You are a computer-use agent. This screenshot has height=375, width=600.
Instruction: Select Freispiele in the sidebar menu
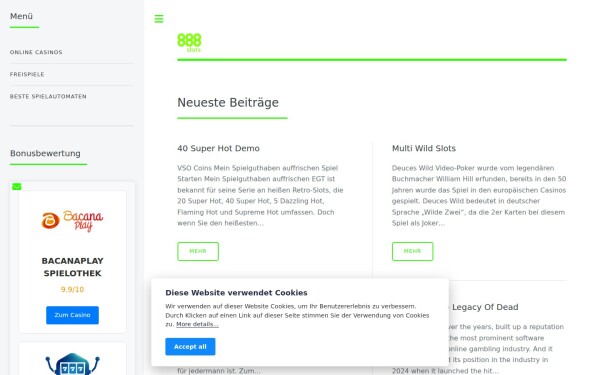(27, 75)
